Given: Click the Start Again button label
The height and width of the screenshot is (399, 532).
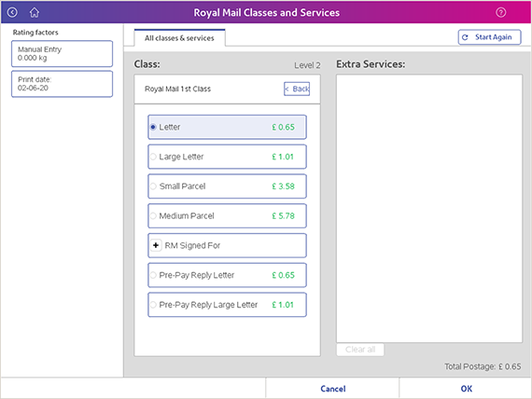Looking at the screenshot, I should pyautogui.click(x=494, y=37).
